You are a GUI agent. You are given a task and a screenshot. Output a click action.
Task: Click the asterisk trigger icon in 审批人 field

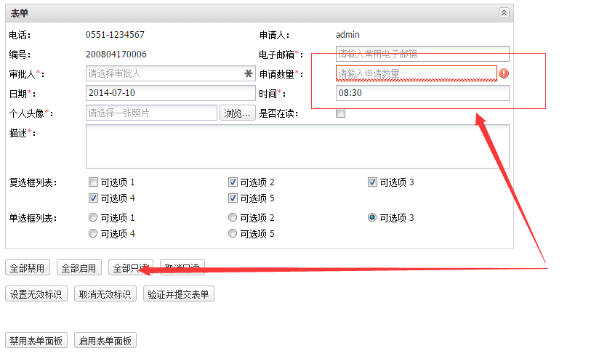coord(248,73)
